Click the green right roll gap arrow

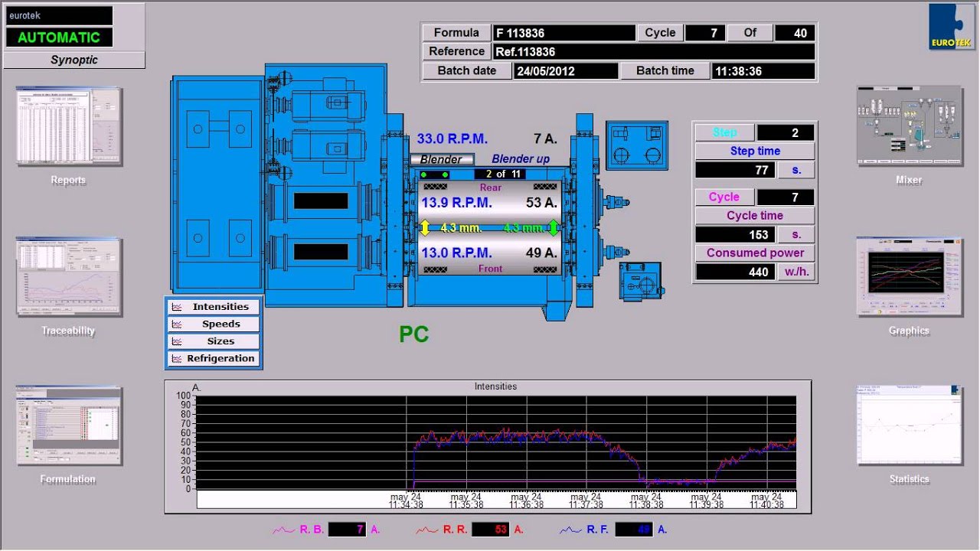pyautogui.click(x=553, y=228)
